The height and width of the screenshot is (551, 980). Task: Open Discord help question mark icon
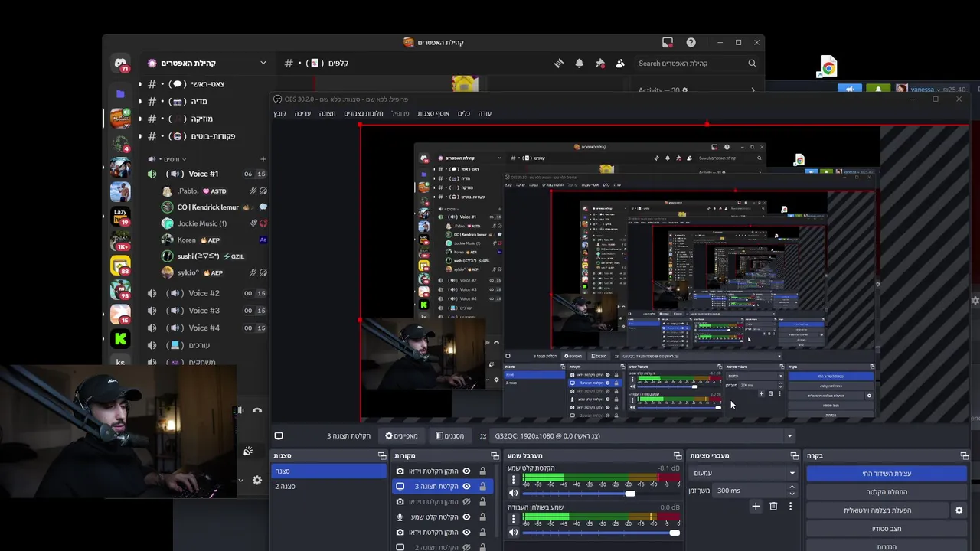pyautogui.click(x=691, y=43)
